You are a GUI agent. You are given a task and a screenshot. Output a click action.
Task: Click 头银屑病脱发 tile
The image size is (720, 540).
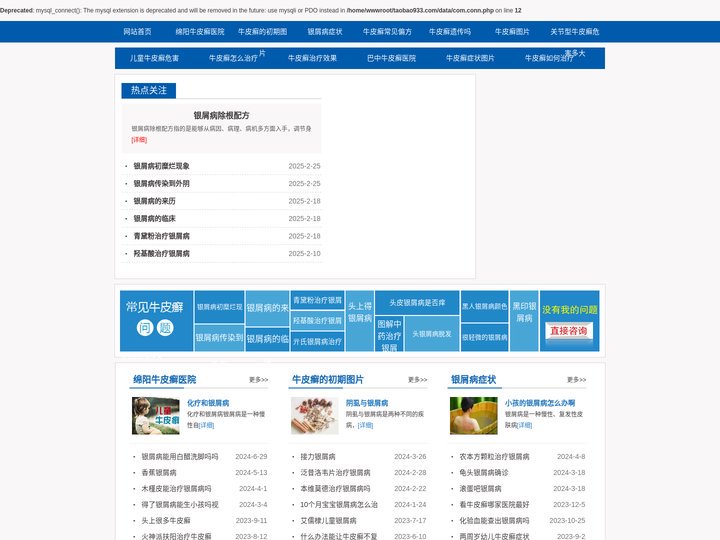pyautogui.click(x=432, y=334)
